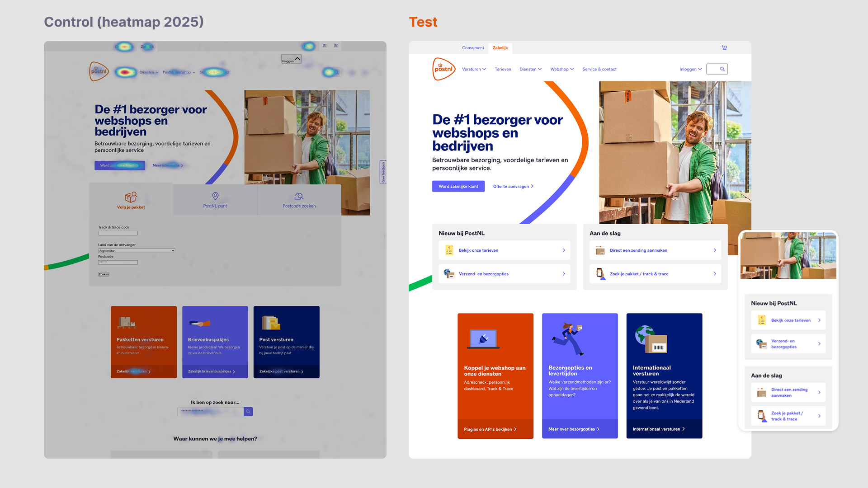The height and width of the screenshot is (488, 868).
Task: Click the running courier illustration on the Bezorgopties card
Action: tap(568, 339)
